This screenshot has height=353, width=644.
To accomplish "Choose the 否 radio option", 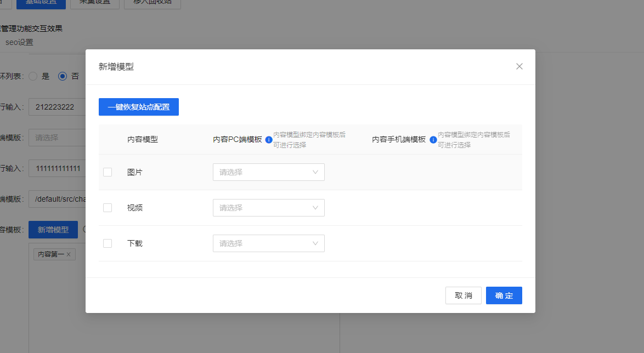I will coord(63,76).
